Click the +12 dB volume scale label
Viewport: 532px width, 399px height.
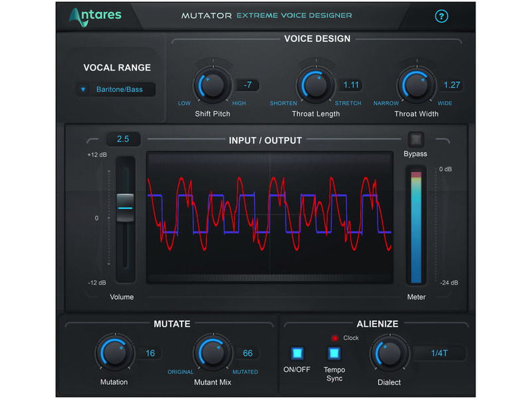(x=97, y=155)
